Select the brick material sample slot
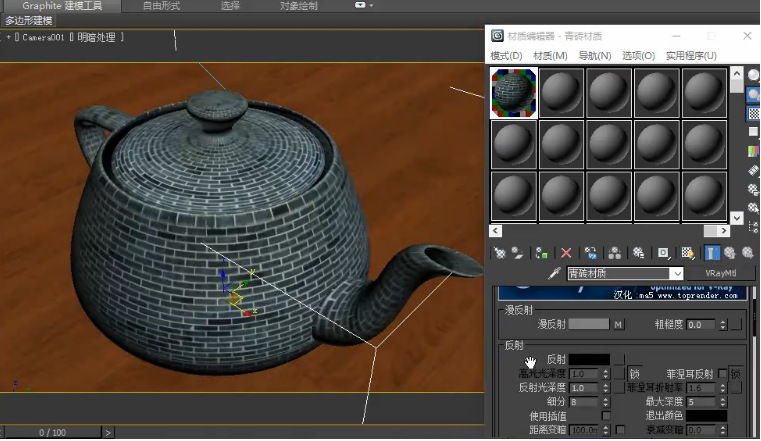Viewport: 761px width, 441px height. tap(514, 93)
